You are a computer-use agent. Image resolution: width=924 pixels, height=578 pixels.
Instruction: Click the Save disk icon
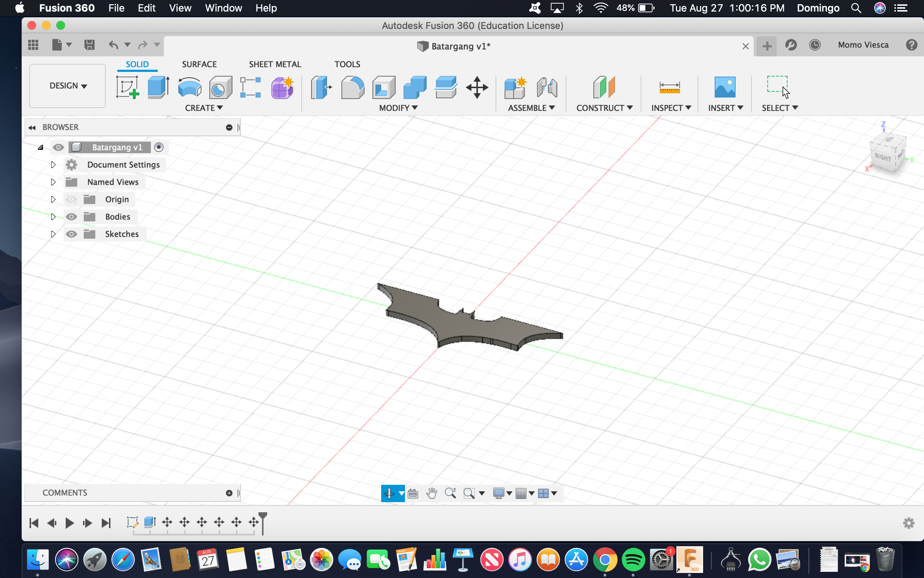[90, 45]
